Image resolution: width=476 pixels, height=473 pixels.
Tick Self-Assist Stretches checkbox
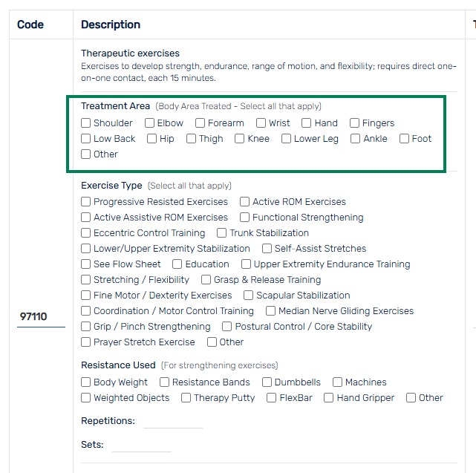[267, 248]
